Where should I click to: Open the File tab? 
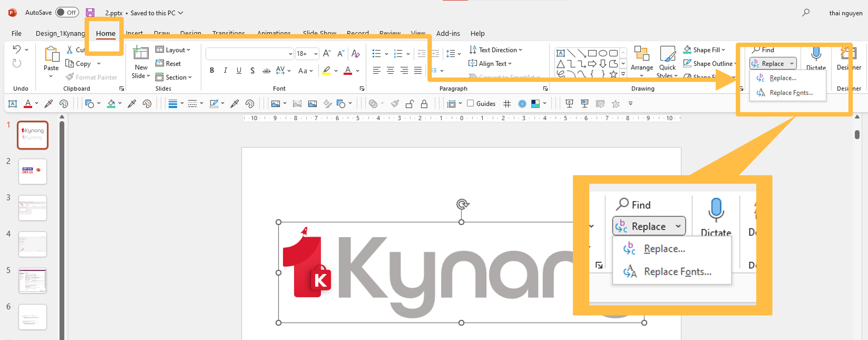point(16,33)
